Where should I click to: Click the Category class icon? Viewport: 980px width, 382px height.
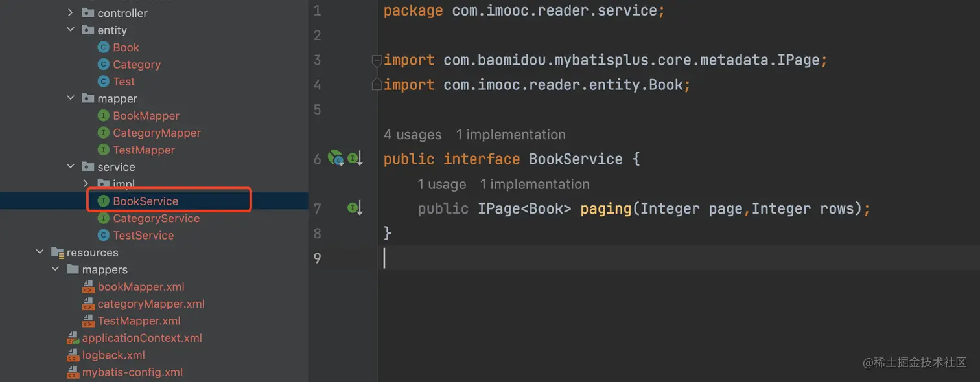pyautogui.click(x=103, y=64)
